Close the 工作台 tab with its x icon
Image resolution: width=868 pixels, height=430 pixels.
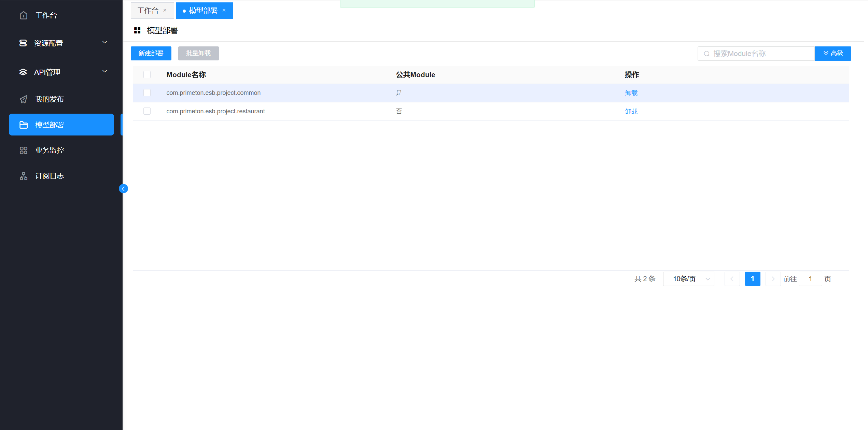point(165,11)
